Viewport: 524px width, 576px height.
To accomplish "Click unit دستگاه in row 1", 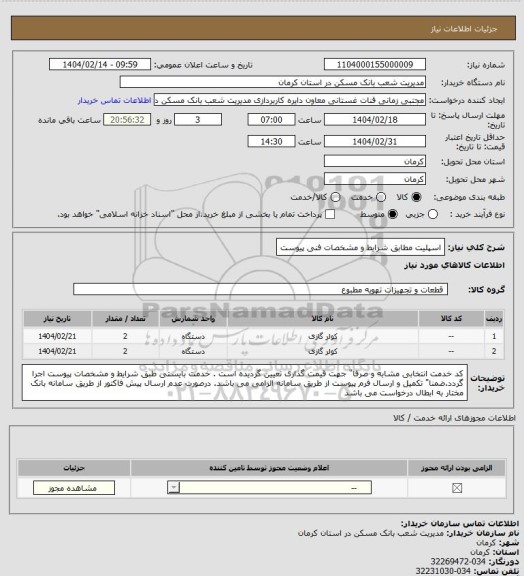I will coord(193,336).
